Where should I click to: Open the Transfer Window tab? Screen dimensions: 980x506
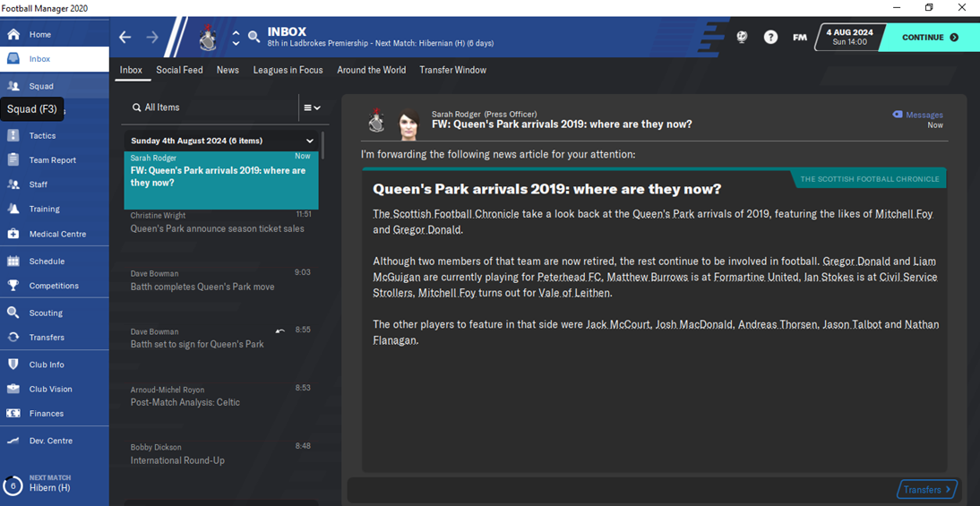click(x=452, y=70)
